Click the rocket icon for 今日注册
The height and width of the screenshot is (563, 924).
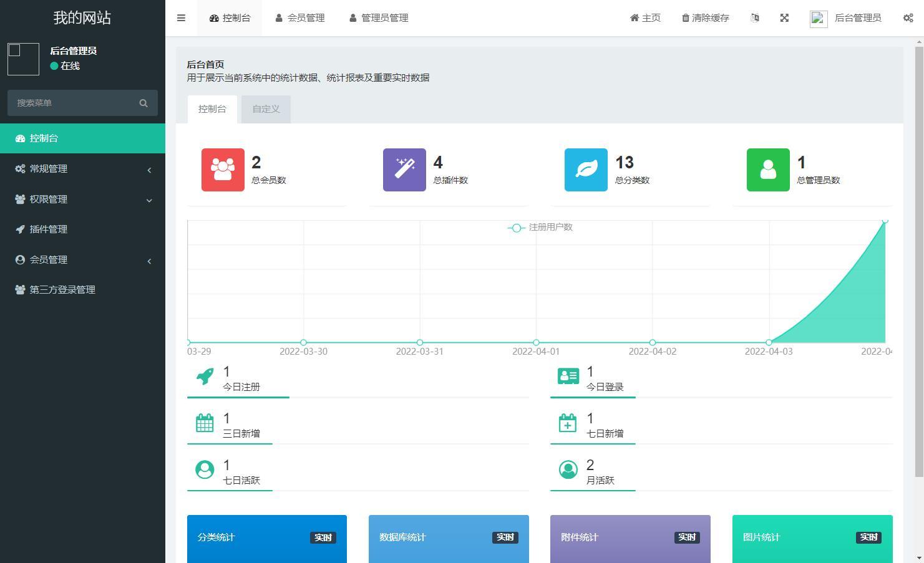tap(205, 376)
